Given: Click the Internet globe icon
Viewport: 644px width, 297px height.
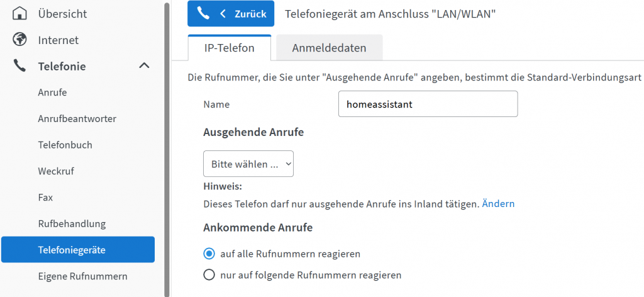Looking at the screenshot, I should click(x=20, y=40).
